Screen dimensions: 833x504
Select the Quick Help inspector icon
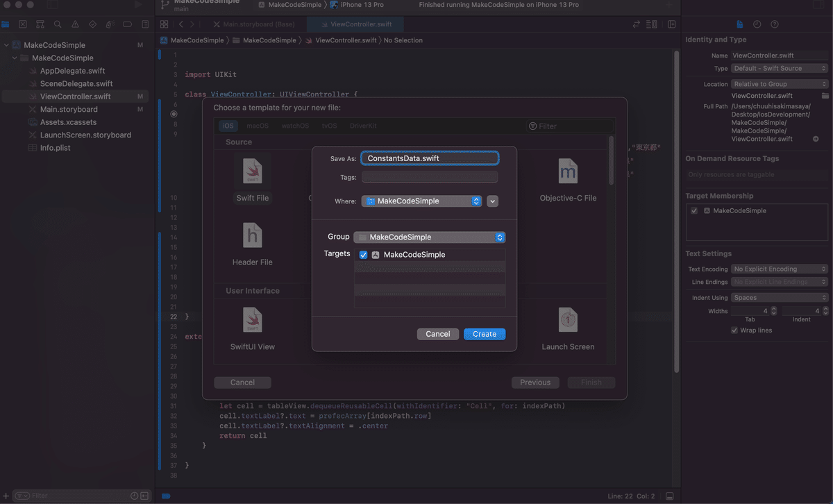click(x=775, y=24)
